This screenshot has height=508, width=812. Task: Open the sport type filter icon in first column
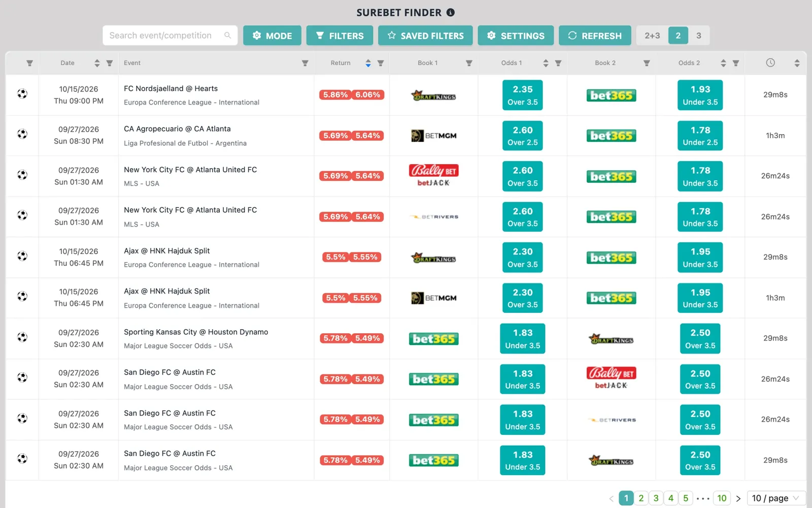point(29,63)
